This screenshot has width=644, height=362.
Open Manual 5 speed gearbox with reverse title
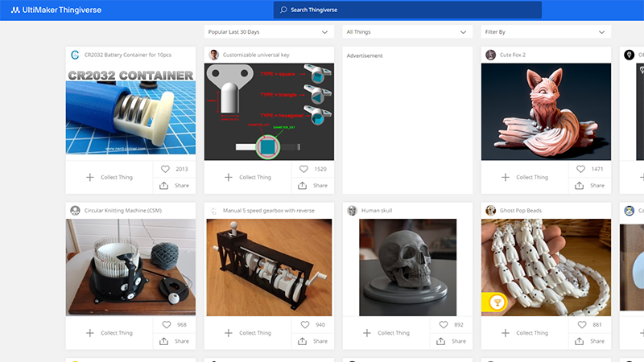(x=269, y=211)
